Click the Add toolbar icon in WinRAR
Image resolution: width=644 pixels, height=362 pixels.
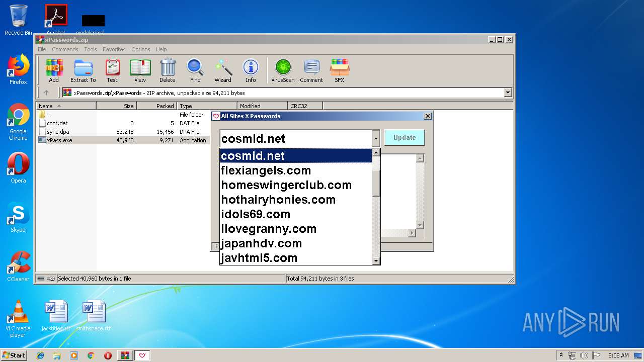pos(54,70)
